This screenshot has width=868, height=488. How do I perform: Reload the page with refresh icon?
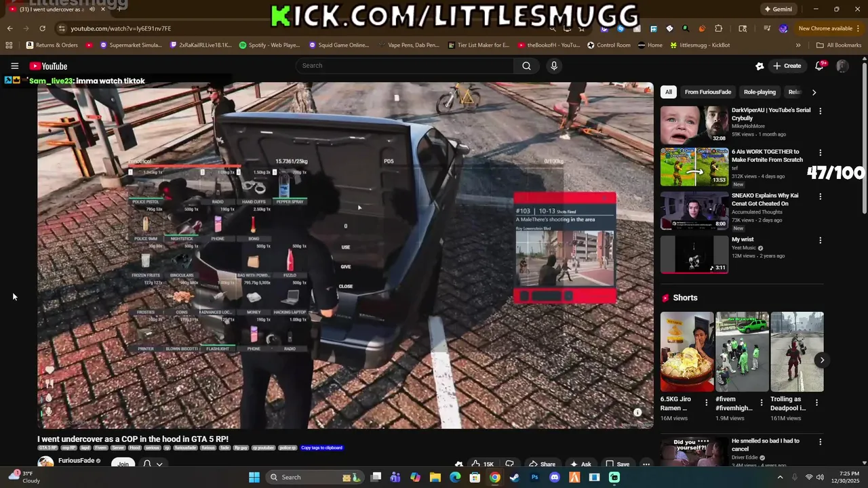point(42,28)
